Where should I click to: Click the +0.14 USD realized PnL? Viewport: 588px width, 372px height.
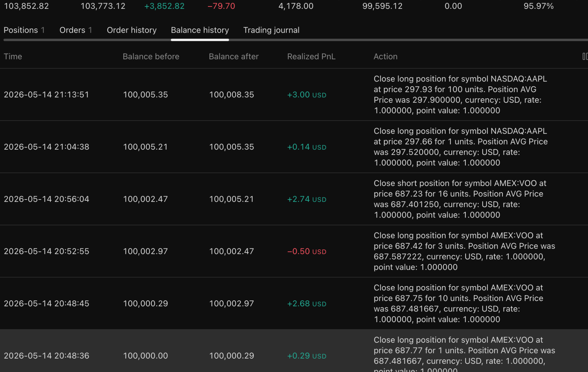click(307, 147)
